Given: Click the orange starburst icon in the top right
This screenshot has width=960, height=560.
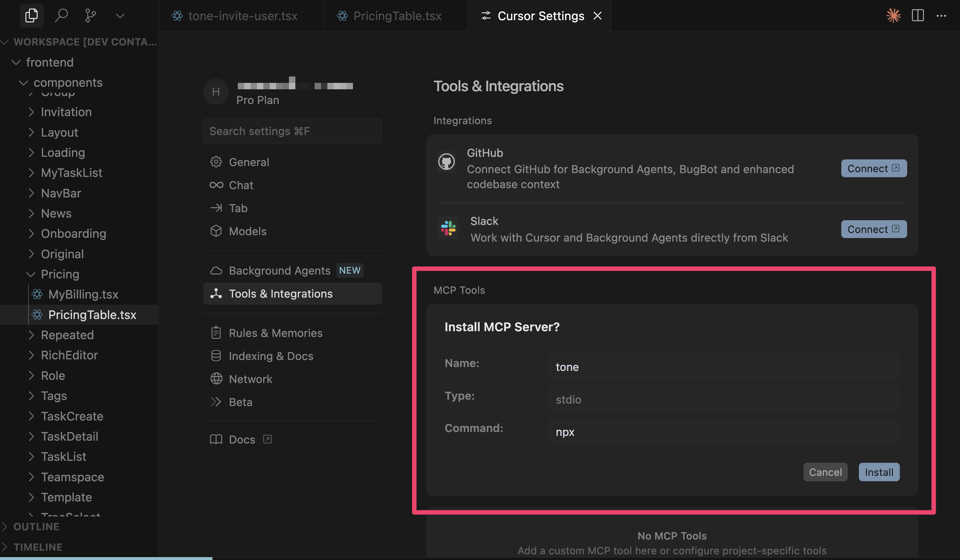Looking at the screenshot, I should 893,16.
